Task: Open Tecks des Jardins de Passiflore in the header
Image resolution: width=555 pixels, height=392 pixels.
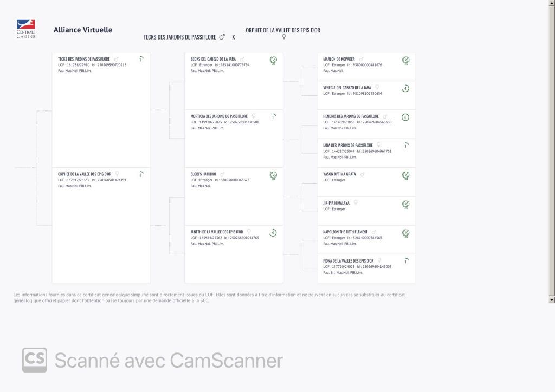Action: click(179, 37)
